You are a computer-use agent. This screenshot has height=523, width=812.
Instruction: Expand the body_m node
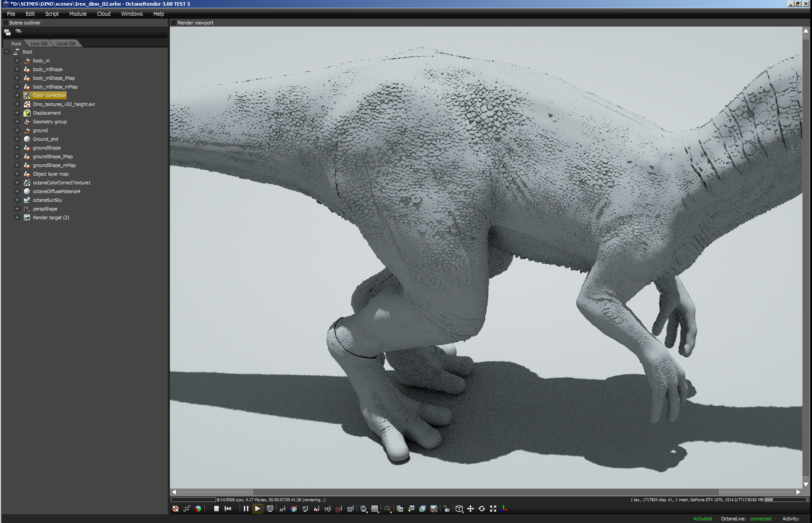pyautogui.click(x=17, y=61)
